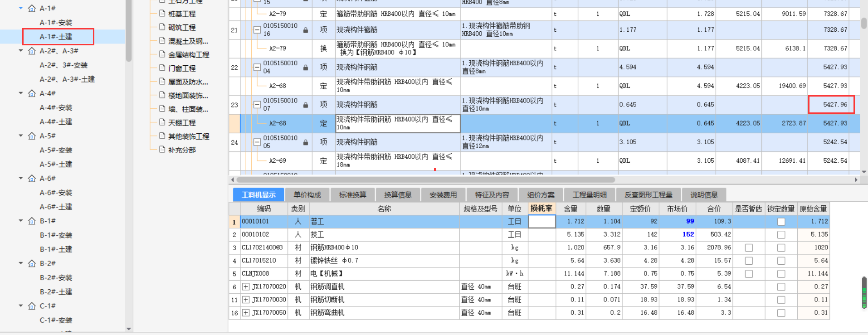Collapse the A-1# tree node arrow
Viewport: 868px width, 335px height.
(21, 8)
